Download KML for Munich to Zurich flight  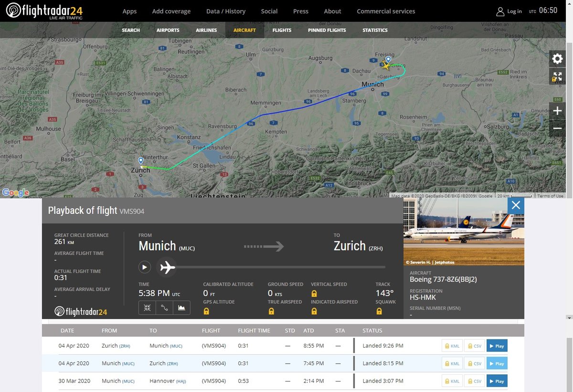click(x=452, y=363)
